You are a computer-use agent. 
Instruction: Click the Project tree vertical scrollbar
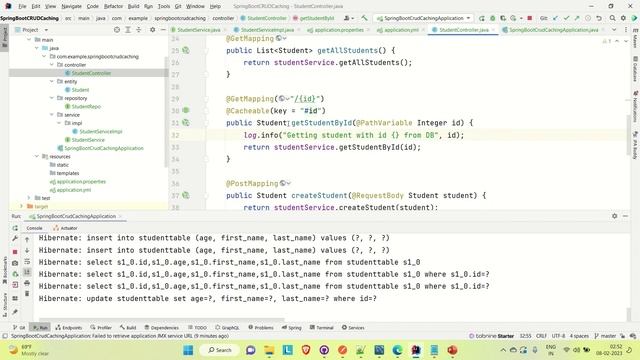(x=166, y=112)
